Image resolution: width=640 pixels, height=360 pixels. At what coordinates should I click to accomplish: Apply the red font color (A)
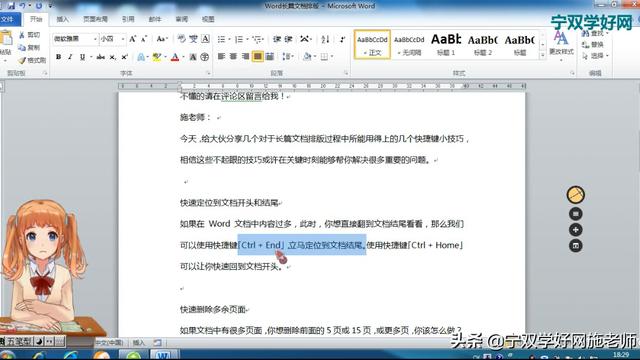pyautogui.click(x=175, y=57)
